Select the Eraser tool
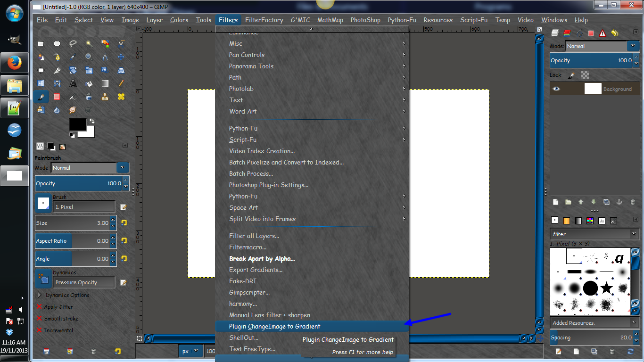 (57, 97)
